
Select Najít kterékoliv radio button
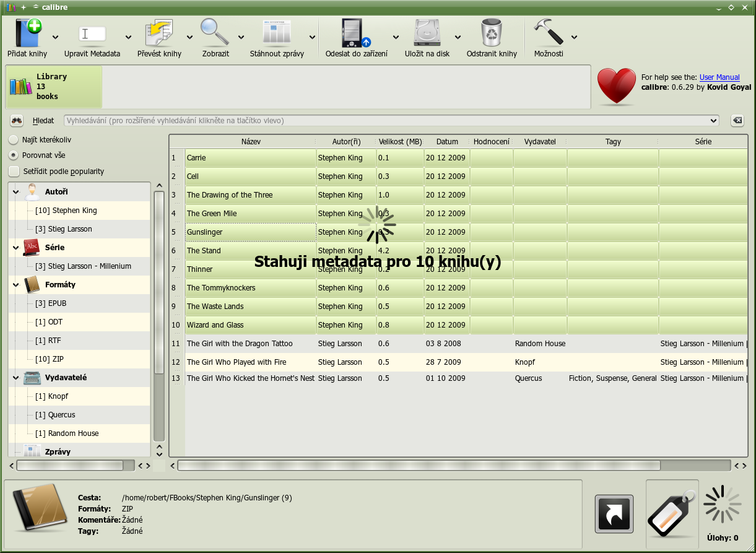13,141
